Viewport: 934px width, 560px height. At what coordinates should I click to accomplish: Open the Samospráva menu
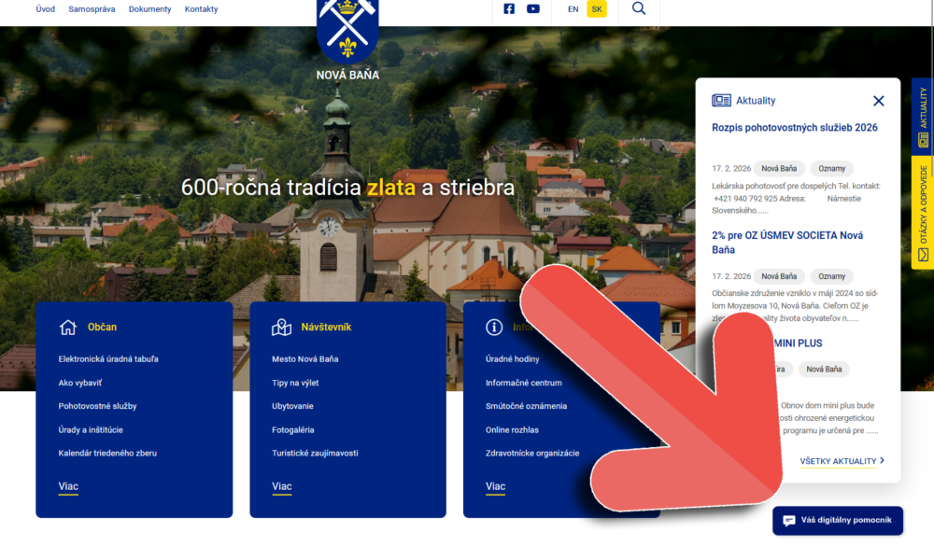(91, 8)
